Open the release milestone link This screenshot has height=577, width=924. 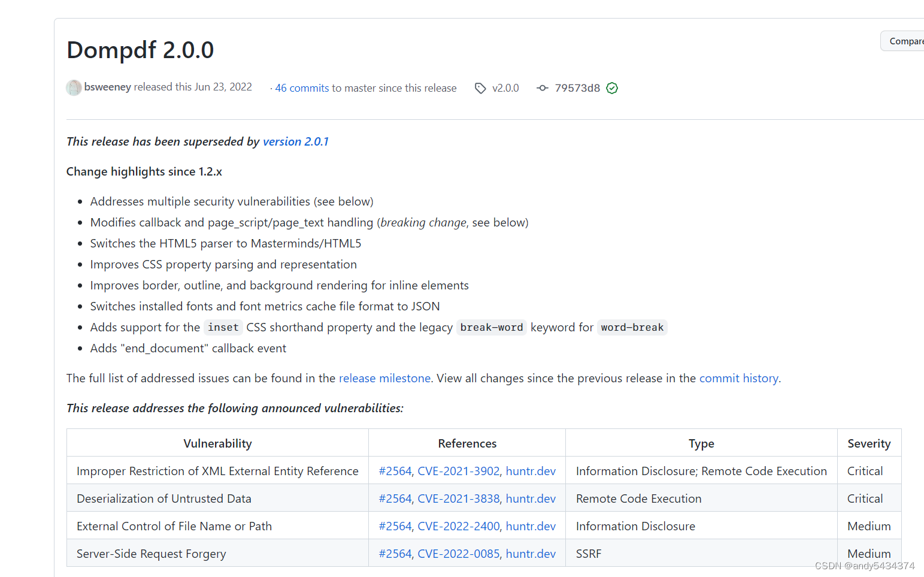tap(384, 378)
